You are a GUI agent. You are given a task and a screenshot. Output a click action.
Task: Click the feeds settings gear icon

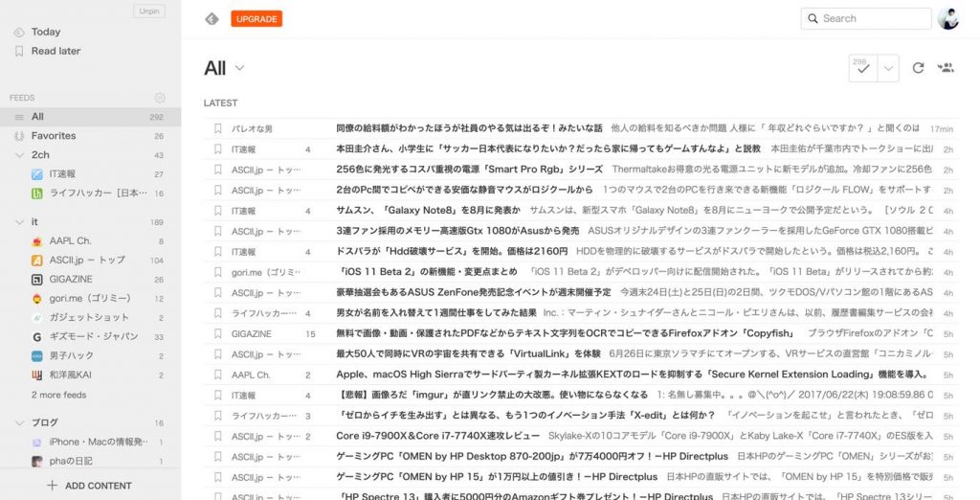160,98
